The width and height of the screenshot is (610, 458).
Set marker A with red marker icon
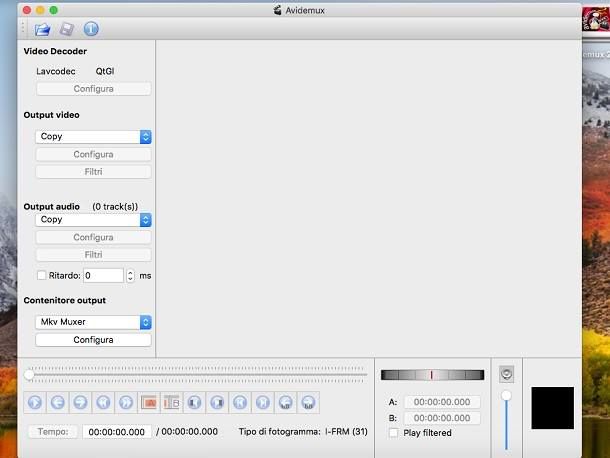[x=149, y=403]
